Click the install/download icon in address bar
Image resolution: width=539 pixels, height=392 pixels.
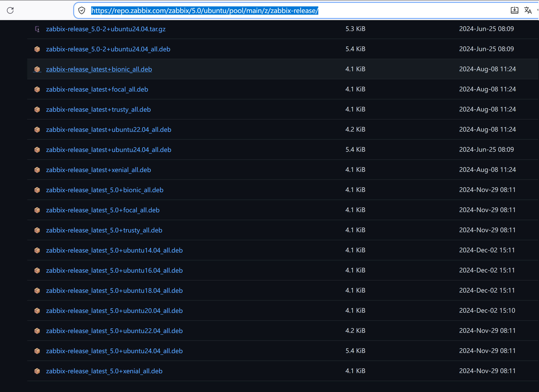514,10
